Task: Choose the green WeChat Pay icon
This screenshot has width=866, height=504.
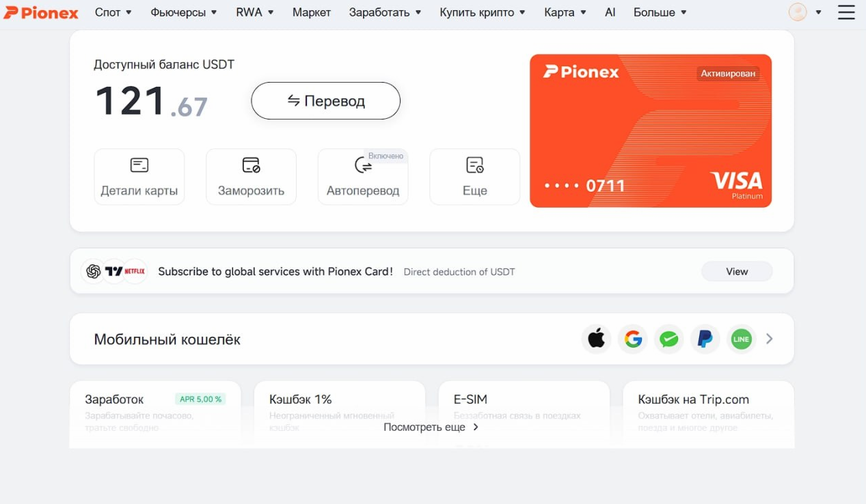Action: coord(669,339)
